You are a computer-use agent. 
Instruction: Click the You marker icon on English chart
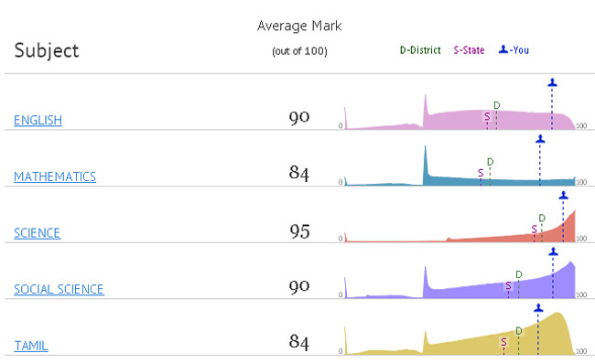553,82
